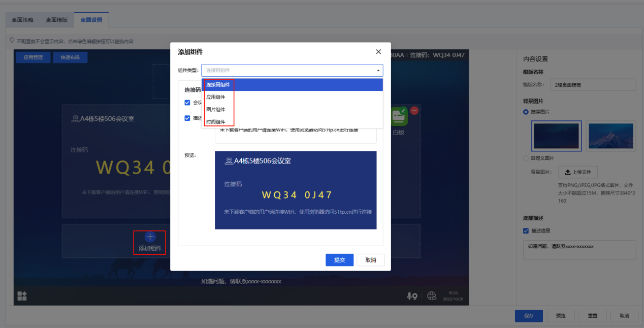Collapse the 组件类型 dropdown via its arrow
The width and height of the screenshot is (644, 328).
click(377, 71)
